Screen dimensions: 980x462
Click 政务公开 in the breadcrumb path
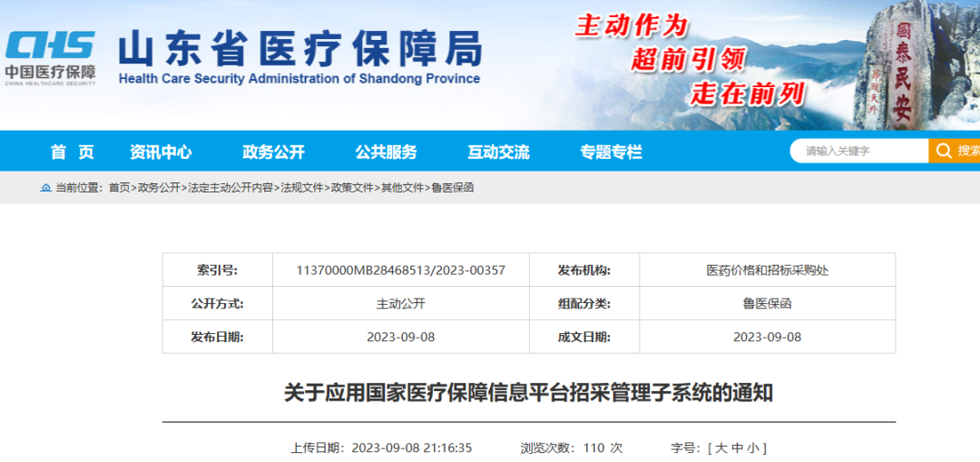159,188
